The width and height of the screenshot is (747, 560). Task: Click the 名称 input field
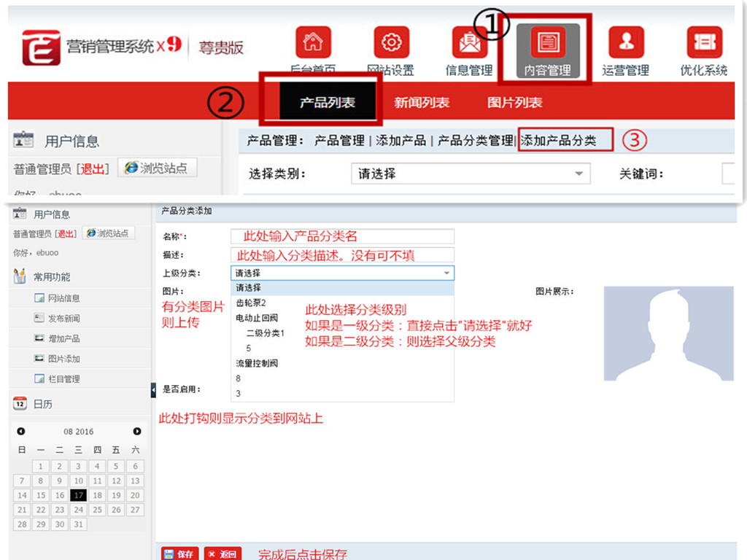[x=342, y=236]
